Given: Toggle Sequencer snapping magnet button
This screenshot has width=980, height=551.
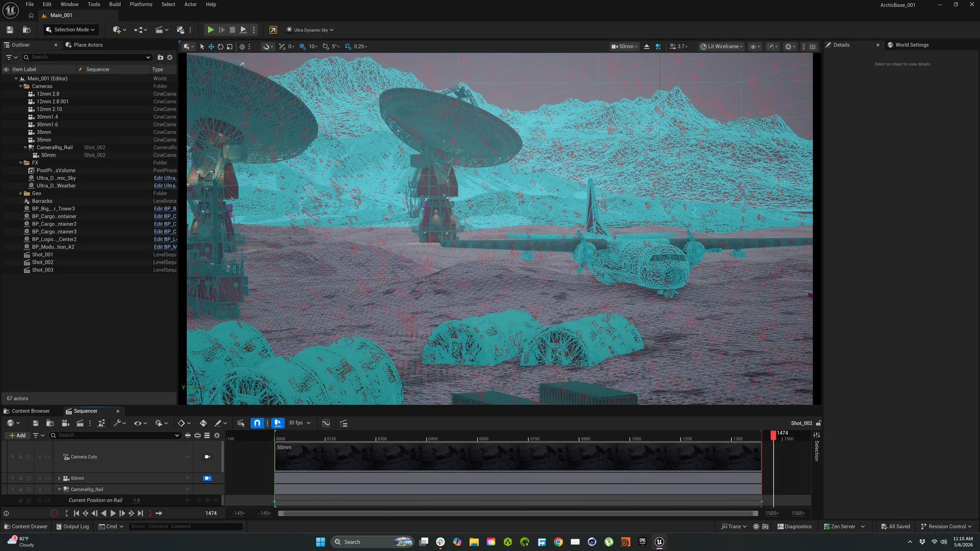Looking at the screenshot, I should (257, 423).
